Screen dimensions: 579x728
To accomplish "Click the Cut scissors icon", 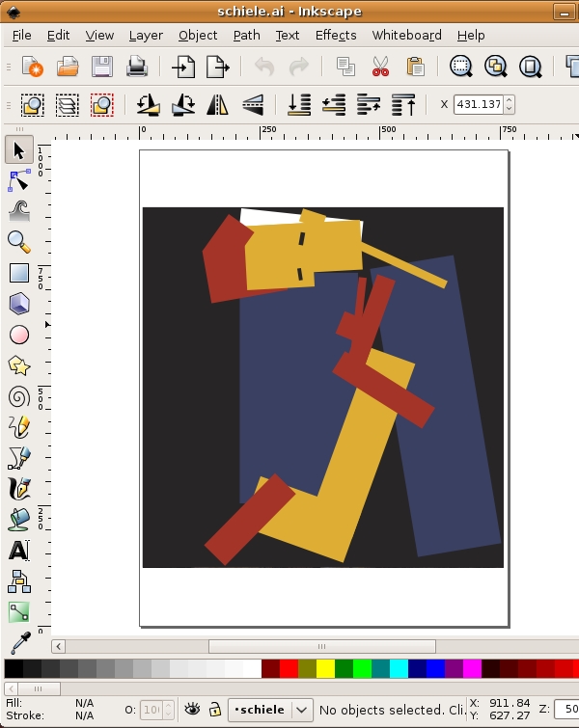I will click(380, 67).
